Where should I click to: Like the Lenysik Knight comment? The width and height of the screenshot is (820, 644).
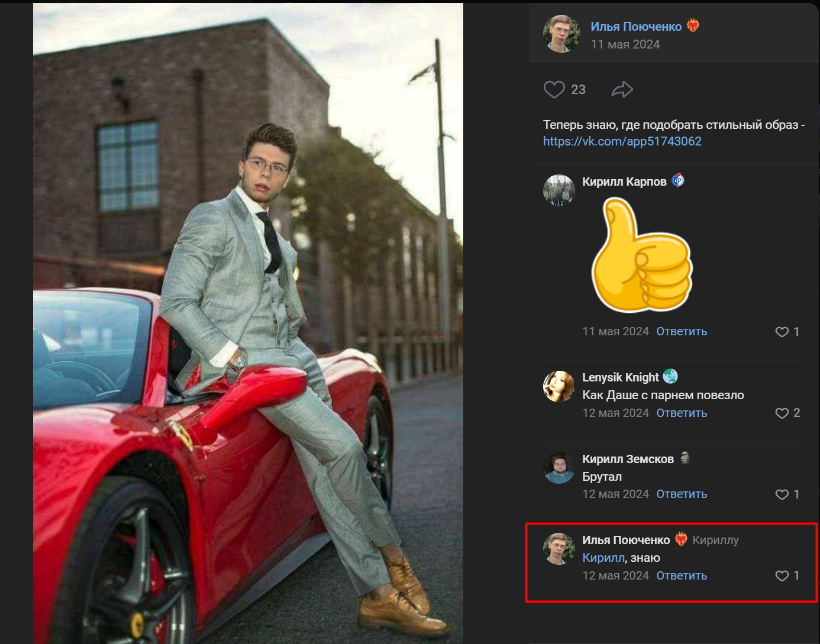pos(782,413)
